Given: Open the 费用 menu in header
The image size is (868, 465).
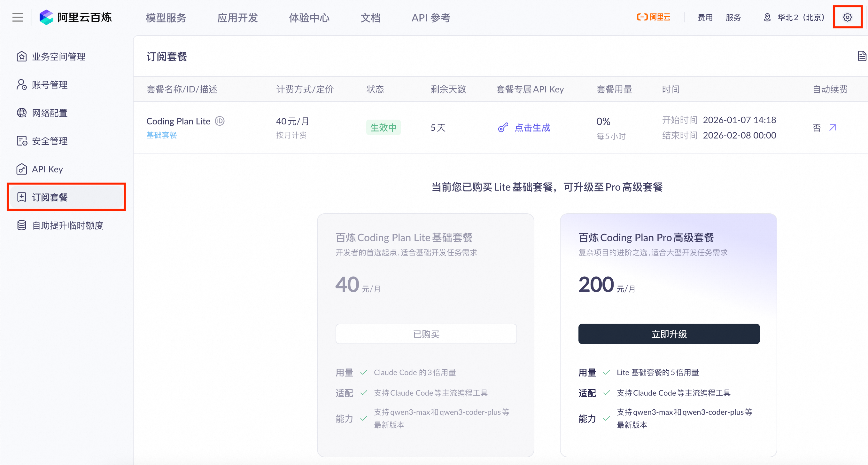Looking at the screenshot, I should click(705, 17).
